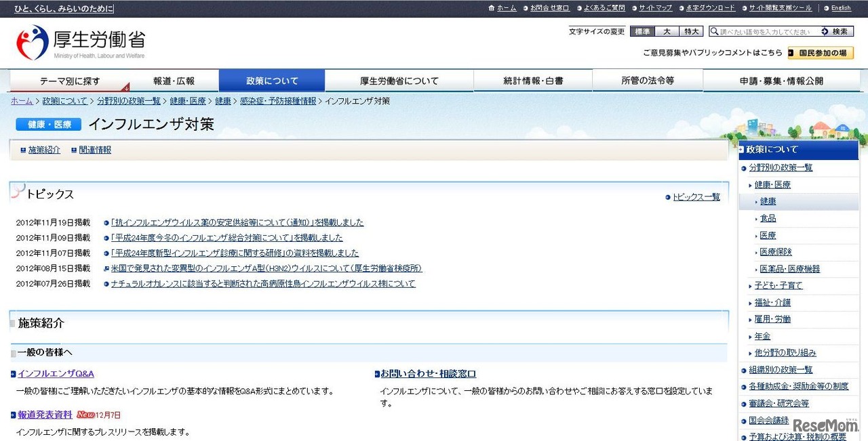The width and height of the screenshot is (868, 441).
Task: Switch to the 統計情報・白書 tab
Action: coord(534,80)
